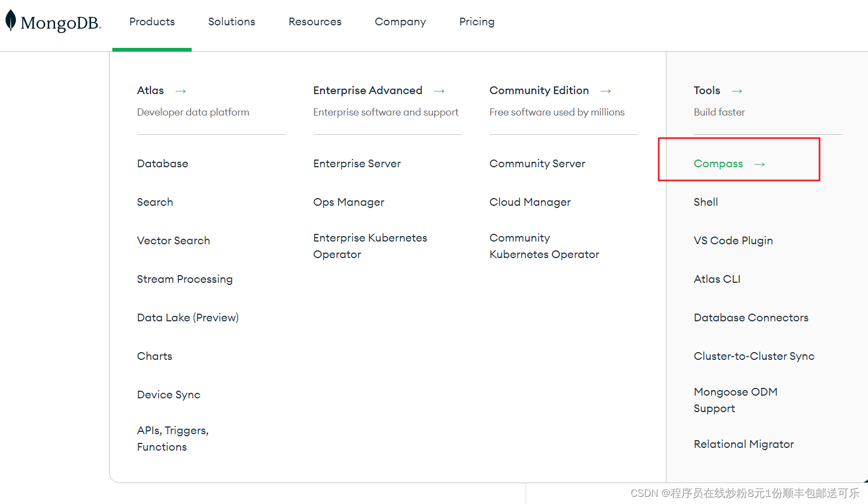Go to the Pricing page
Image resolution: width=868 pixels, height=504 pixels.
477,22
